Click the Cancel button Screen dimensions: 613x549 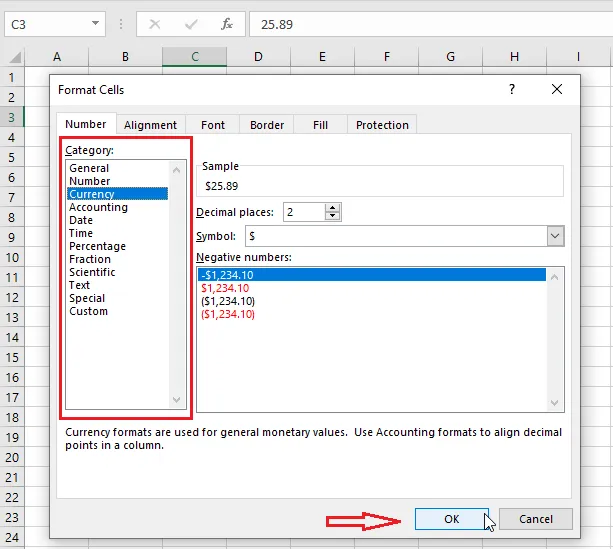[x=536, y=519]
